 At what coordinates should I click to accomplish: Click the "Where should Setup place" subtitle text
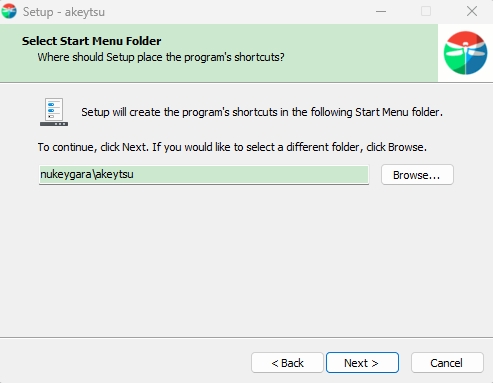[x=161, y=57]
